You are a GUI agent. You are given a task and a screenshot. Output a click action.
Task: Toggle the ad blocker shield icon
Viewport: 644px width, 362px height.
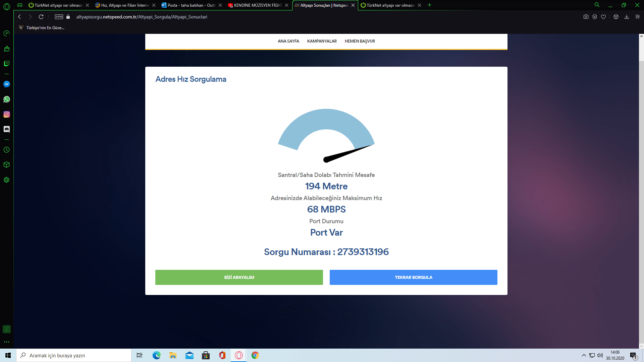pyautogui.click(x=595, y=17)
